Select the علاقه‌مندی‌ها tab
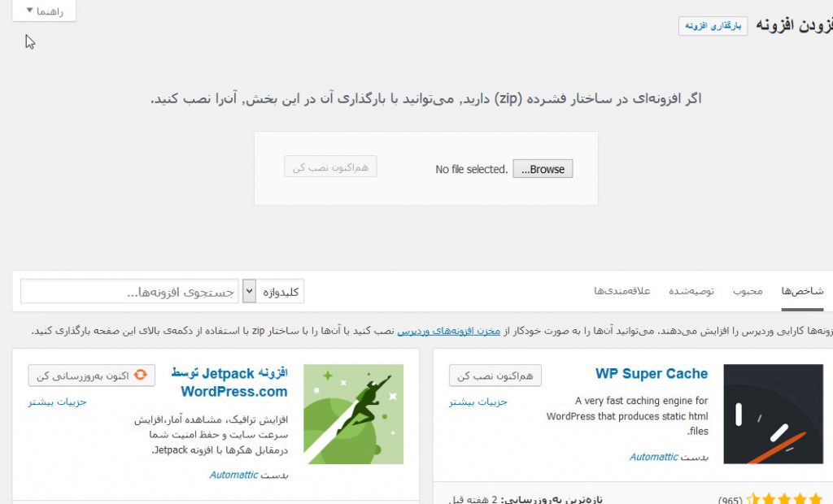The height and width of the screenshot is (504, 833). click(621, 291)
